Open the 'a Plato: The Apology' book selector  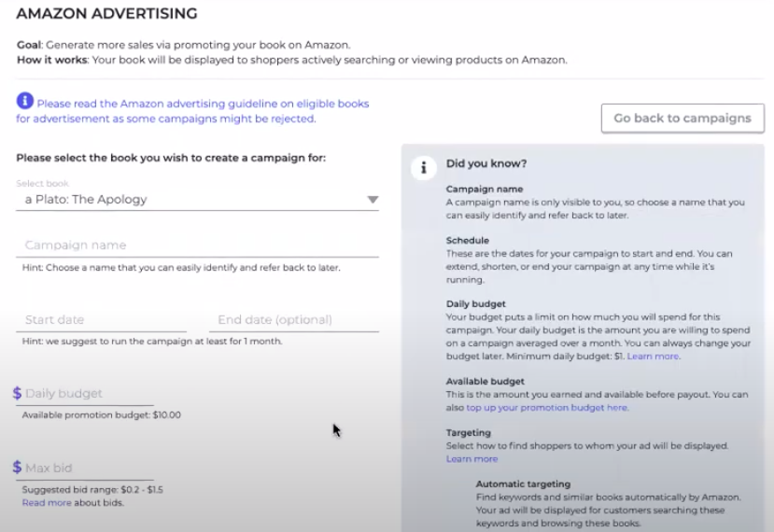click(197, 200)
